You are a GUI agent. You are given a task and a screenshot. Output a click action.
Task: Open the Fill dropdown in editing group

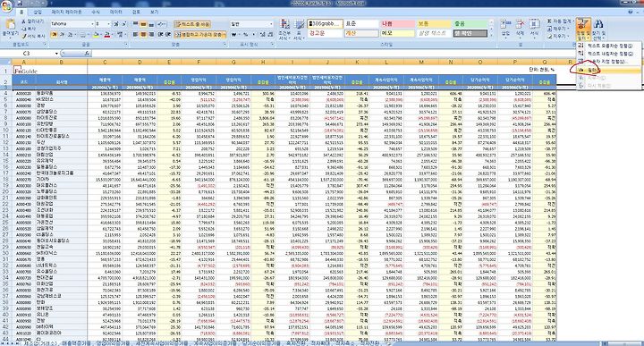click(x=558, y=29)
